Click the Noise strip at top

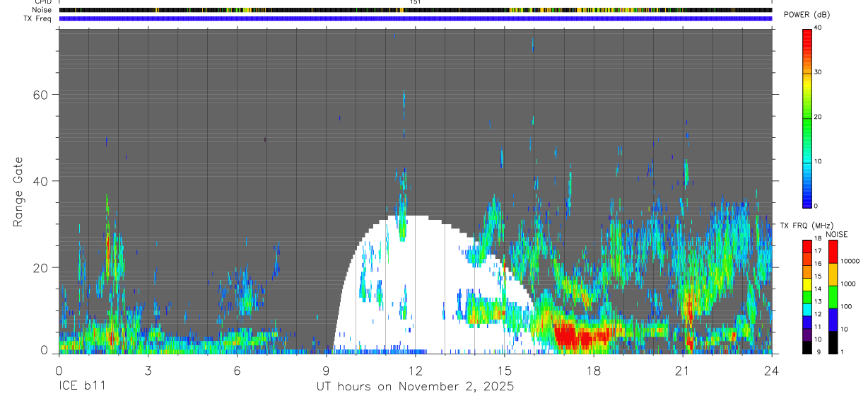(x=415, y=10)
